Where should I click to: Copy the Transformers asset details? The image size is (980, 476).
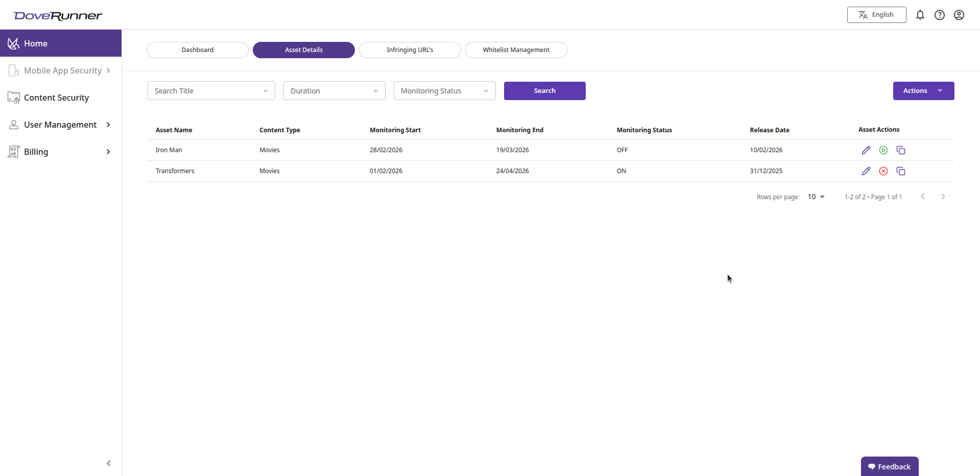(901, 171)
